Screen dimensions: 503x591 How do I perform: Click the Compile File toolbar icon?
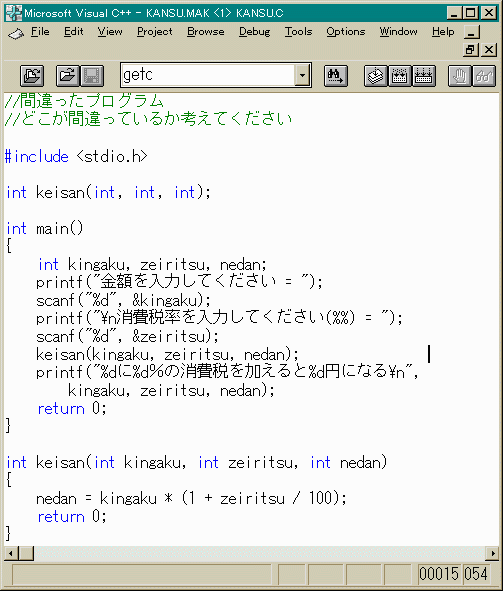pos(376,76)
